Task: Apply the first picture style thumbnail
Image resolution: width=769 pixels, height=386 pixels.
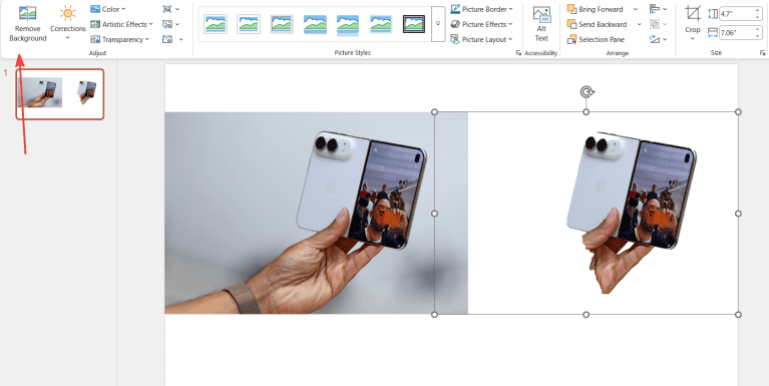Action: pyautogui.click(x=215, y=24)
